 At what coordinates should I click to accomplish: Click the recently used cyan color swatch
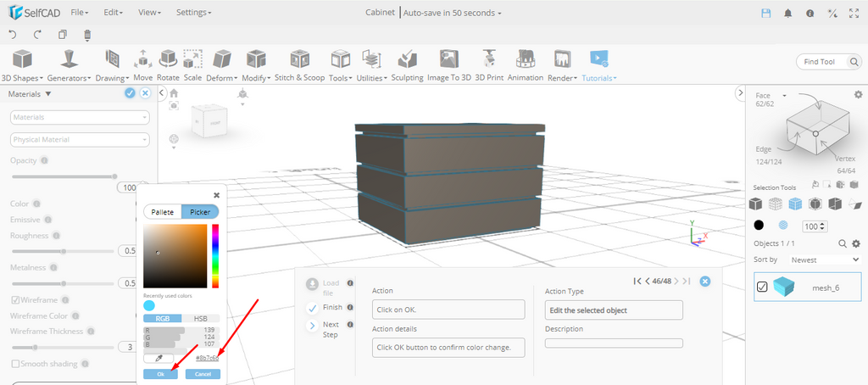pos(149,305)
